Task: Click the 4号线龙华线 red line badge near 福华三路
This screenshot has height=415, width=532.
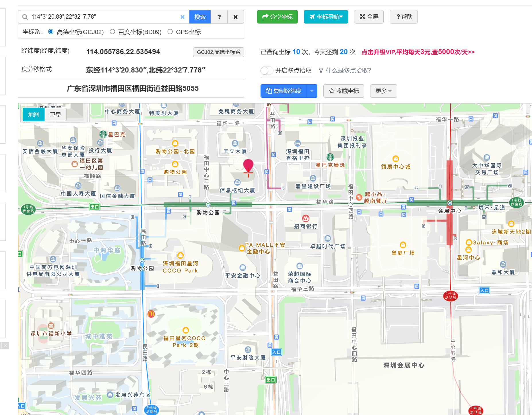Action: (451, 295)
